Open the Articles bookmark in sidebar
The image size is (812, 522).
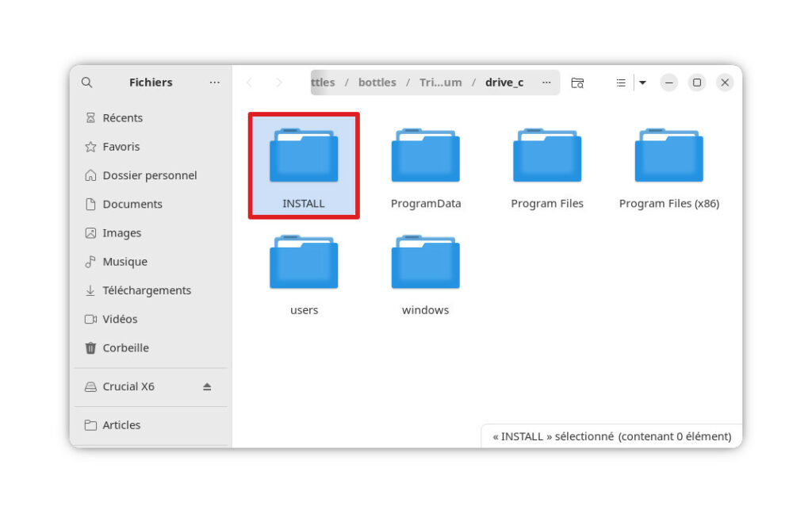pyautogui.click(x=121, y=425)
